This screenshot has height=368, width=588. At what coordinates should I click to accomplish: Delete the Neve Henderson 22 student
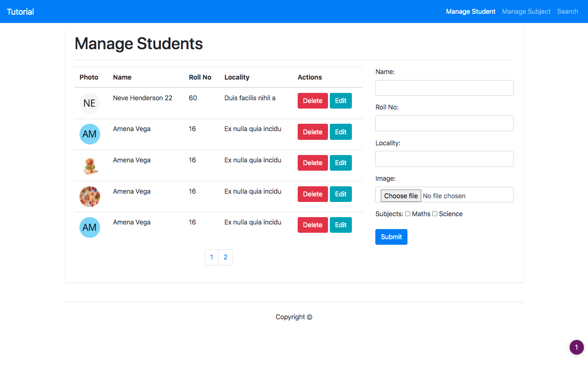coord(312,101)
